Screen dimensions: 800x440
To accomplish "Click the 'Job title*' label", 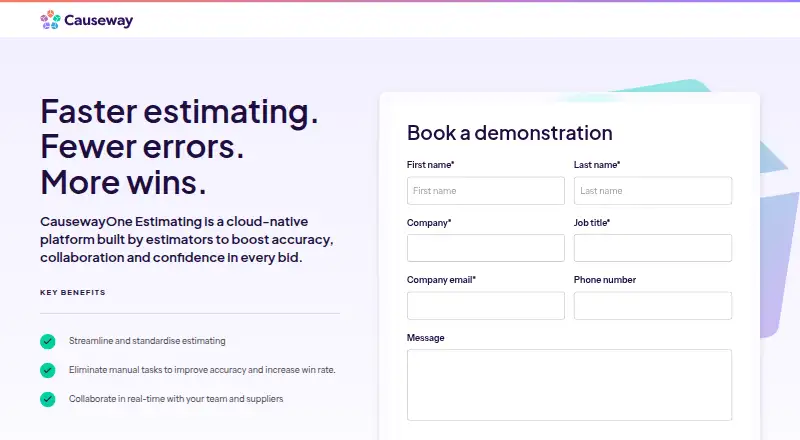I will click(x=592, y=223).
